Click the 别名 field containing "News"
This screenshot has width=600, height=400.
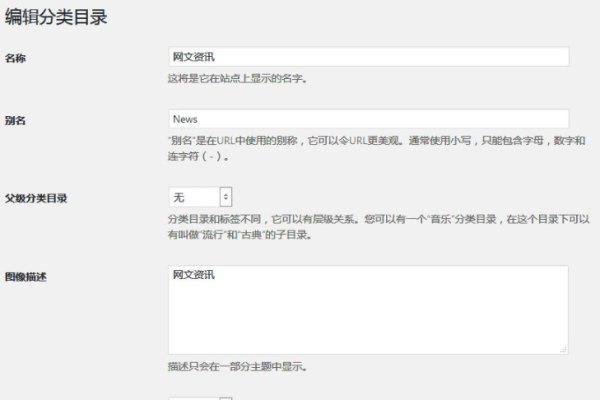click(368, 118)
